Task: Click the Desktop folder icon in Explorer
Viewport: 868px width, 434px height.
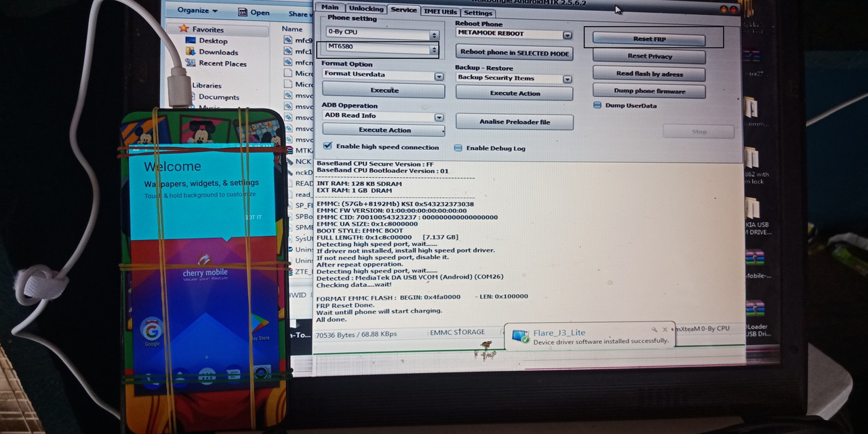Action: point(191,41)
